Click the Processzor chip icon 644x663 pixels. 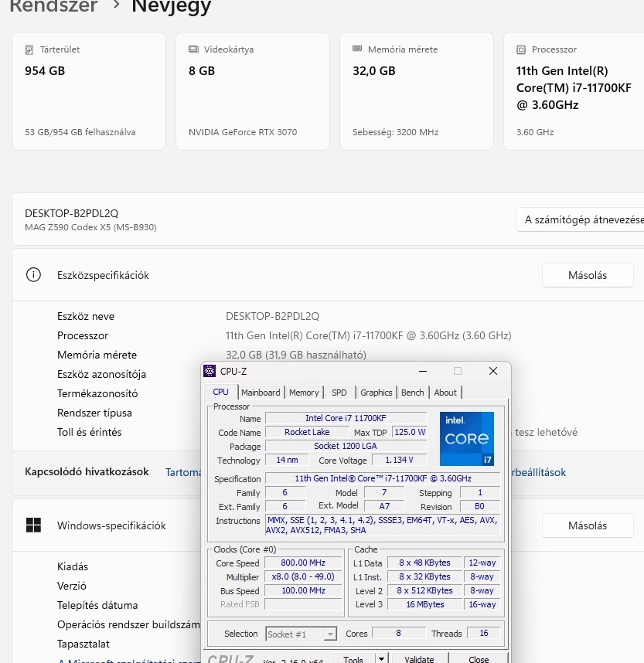click(x=521, y=49)
